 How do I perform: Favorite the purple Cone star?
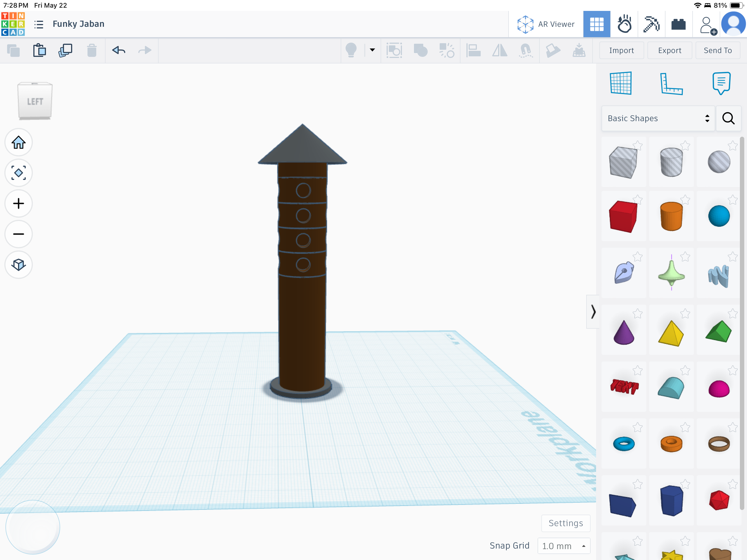point(637,314)
